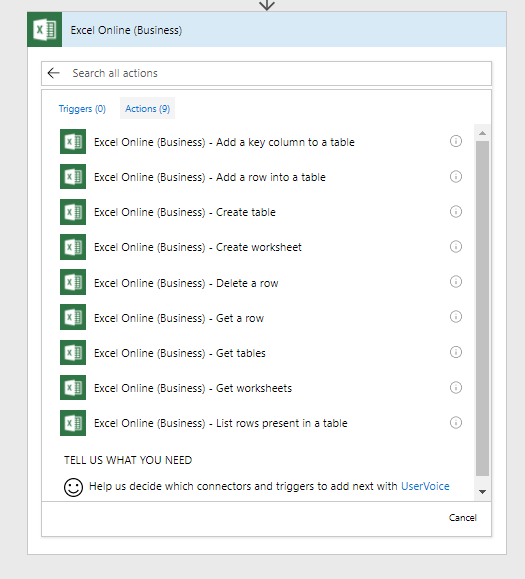The width and height of the screenshot is (525, 579).
Task: Click Excel icon beside Add a row into a table
Action: [x=73, y=177]
